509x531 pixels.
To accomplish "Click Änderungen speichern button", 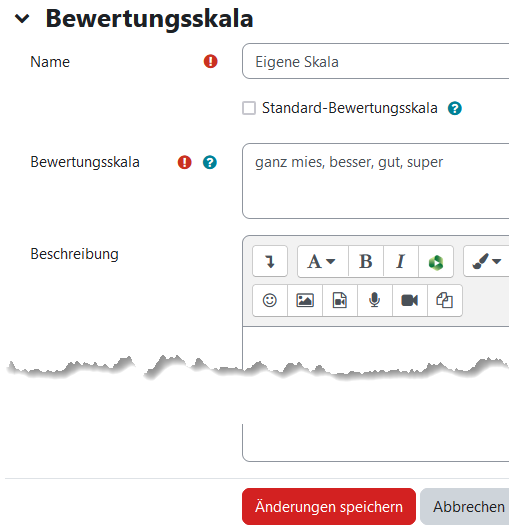I will [x=329, y=507].
